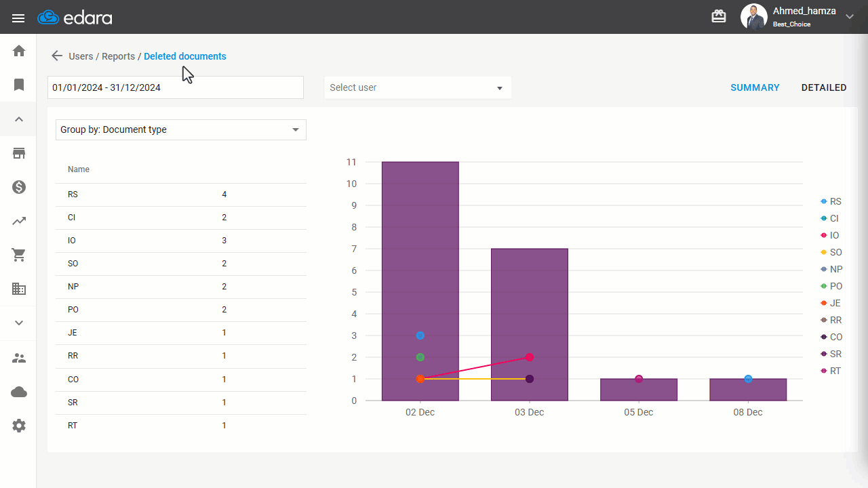
Task: Switch to the DETAILED tab
Action: pos(824,87)
